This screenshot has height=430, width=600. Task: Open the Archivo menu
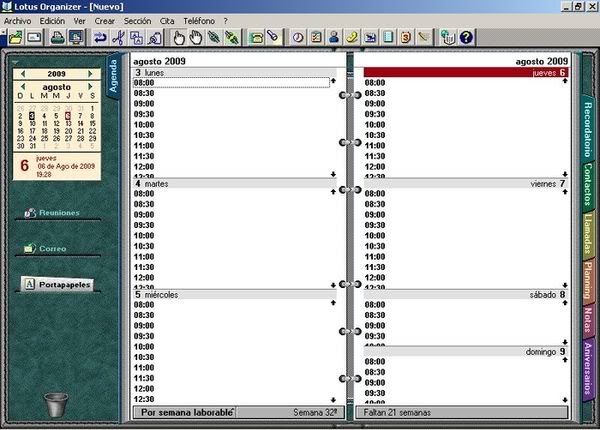coord(17,21)
